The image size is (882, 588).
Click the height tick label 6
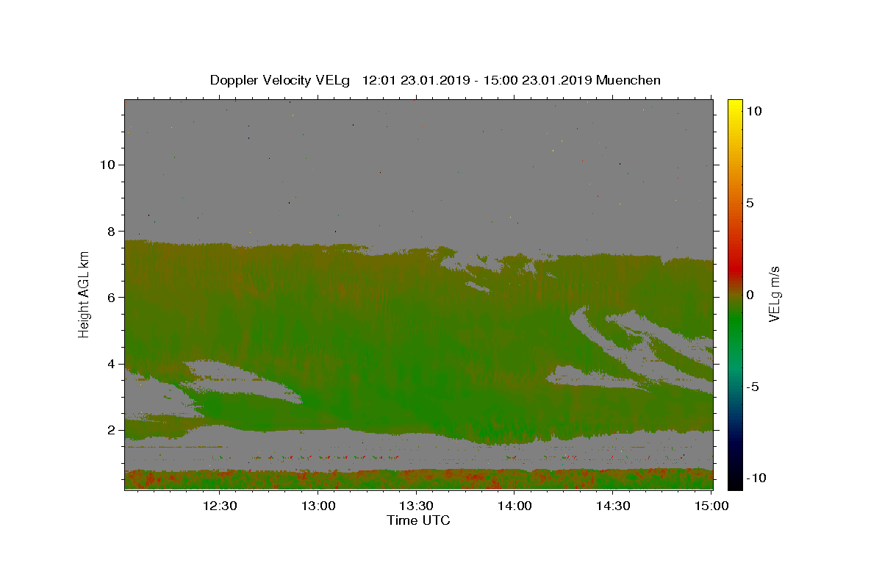(x=112, y=297)
